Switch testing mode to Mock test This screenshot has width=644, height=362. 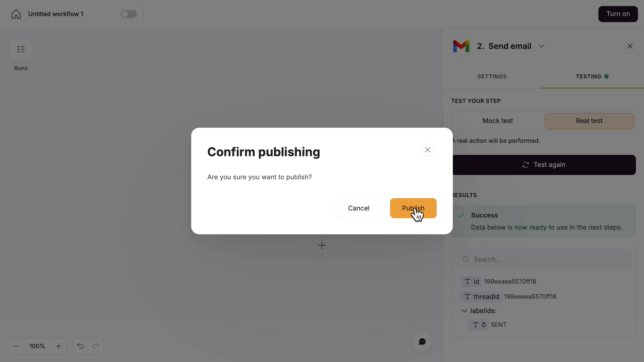click(497, 121)
